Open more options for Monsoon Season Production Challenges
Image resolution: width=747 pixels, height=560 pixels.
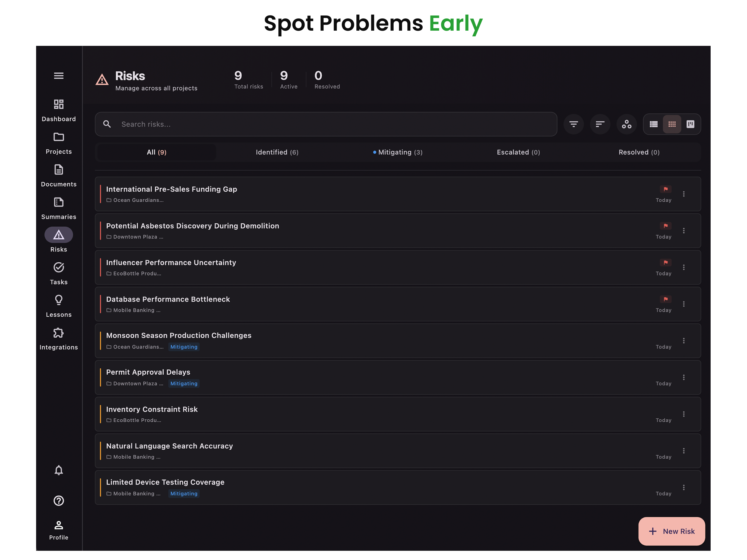pyautogui.click(x=684, y=341)
